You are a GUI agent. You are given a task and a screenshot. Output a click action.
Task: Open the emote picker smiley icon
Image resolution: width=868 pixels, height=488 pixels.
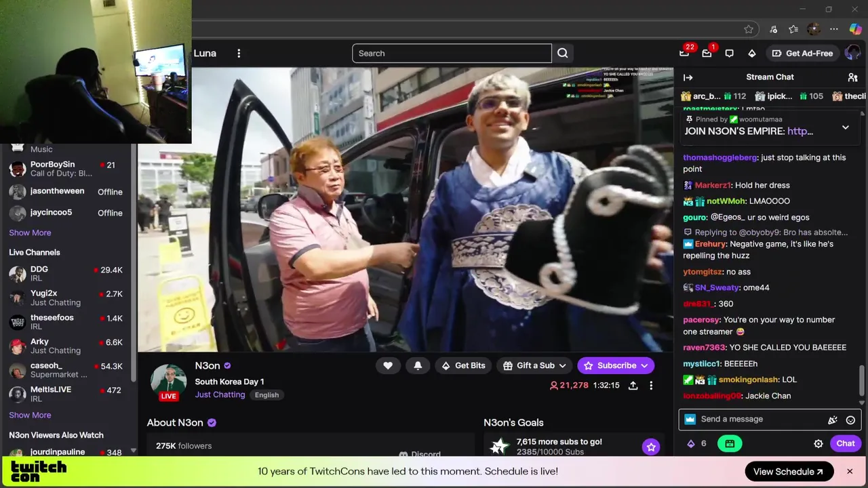tap(850, 420)
